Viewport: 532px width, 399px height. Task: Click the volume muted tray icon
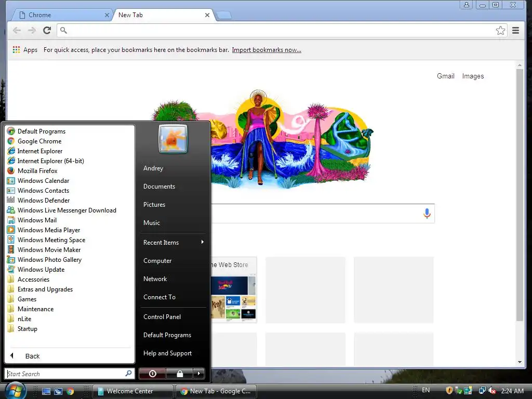coord(493,391)
